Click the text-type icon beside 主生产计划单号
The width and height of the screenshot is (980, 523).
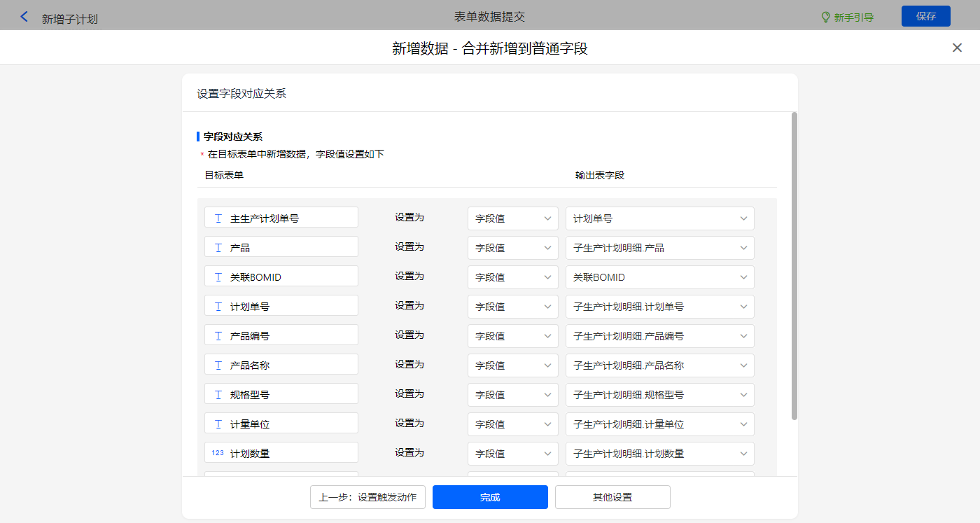218,218
